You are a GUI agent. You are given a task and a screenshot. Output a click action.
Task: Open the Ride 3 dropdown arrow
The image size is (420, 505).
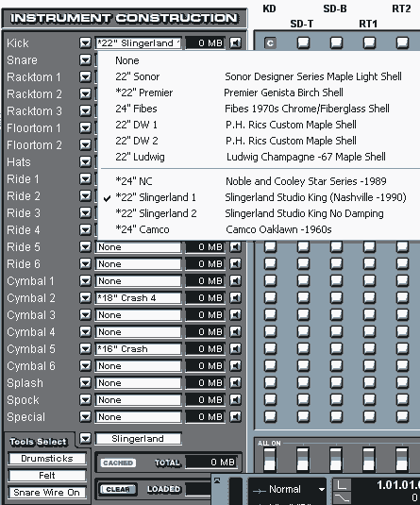85,213
